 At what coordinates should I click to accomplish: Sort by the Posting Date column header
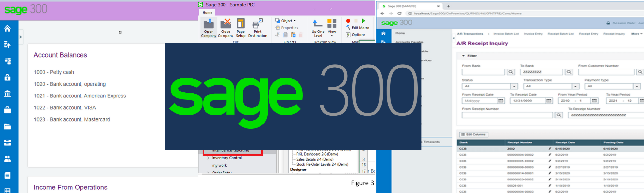coord(613,142)
